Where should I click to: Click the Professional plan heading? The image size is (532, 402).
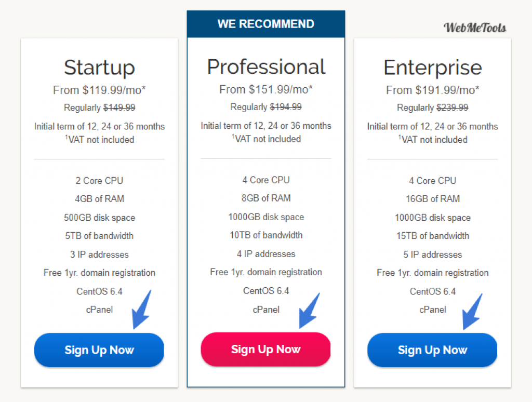pos(266,66)
